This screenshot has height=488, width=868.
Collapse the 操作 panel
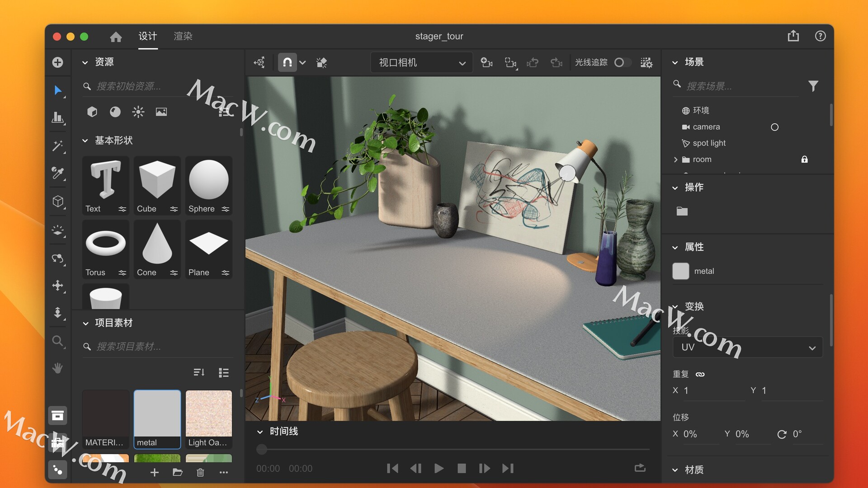point(675,188)
